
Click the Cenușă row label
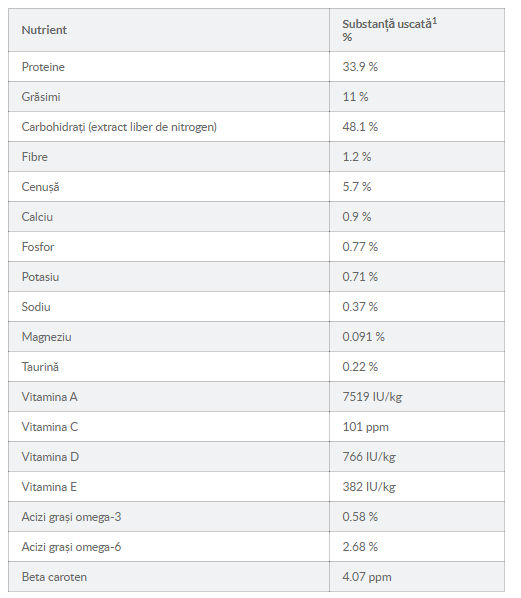point(40,187)
